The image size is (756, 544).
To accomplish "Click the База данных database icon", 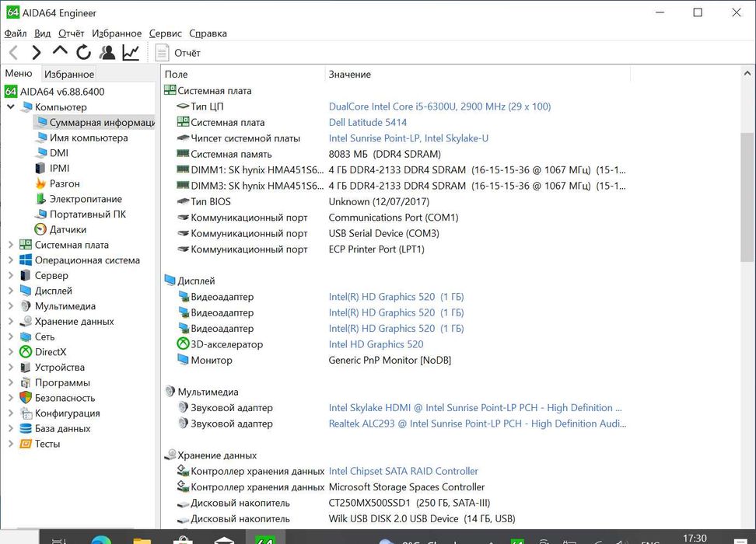I will tap(26, 428).
